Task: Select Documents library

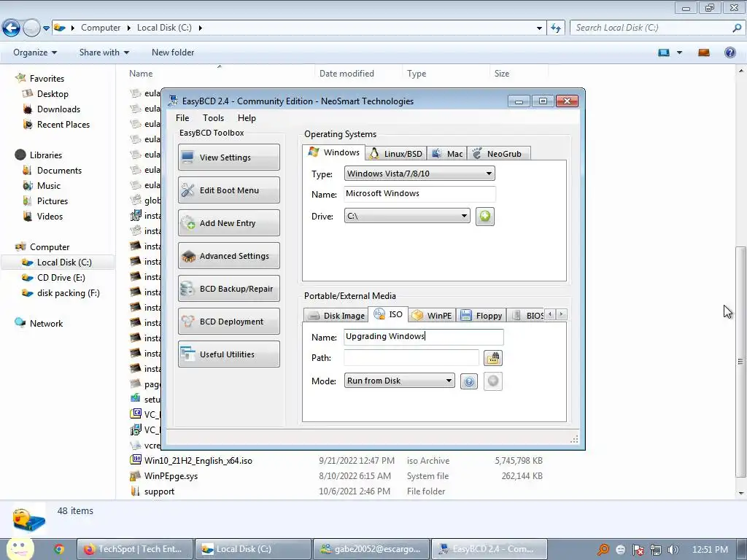Action: [59, 171]
